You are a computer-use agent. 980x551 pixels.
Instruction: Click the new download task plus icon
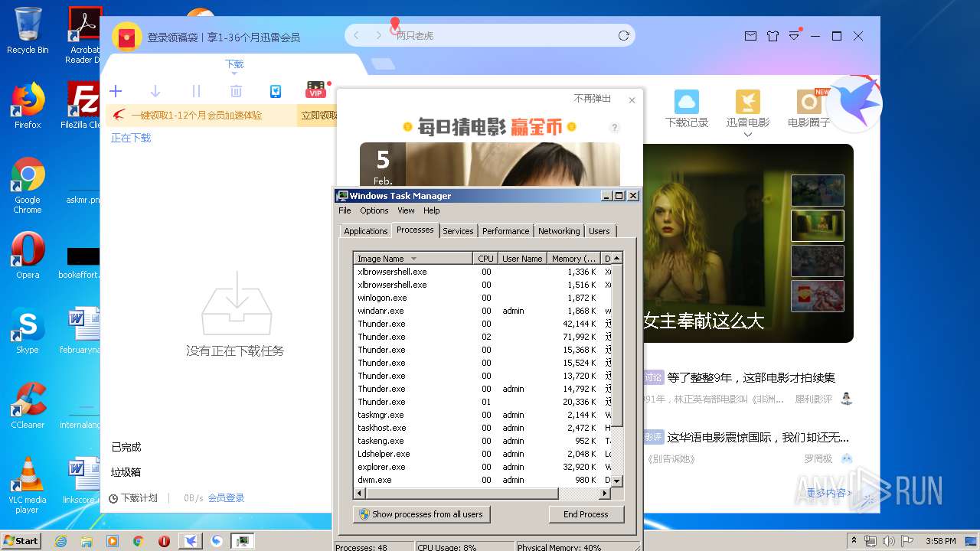[x=116, y=91]
